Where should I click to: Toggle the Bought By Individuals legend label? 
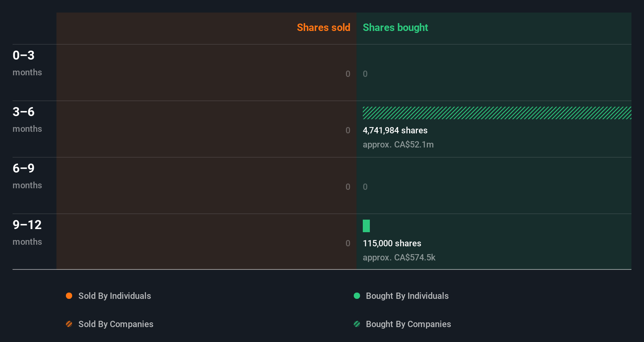[407, 296]
